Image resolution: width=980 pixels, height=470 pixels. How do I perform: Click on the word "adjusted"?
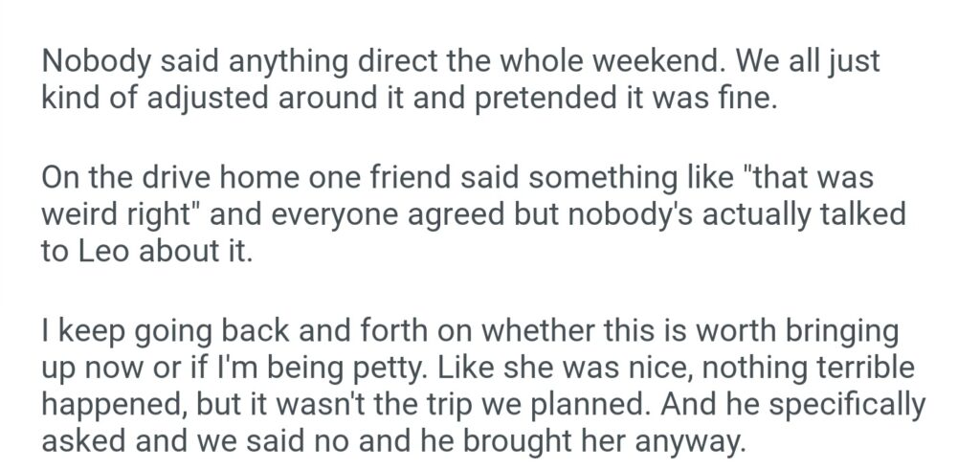click(x=213, y=100)
